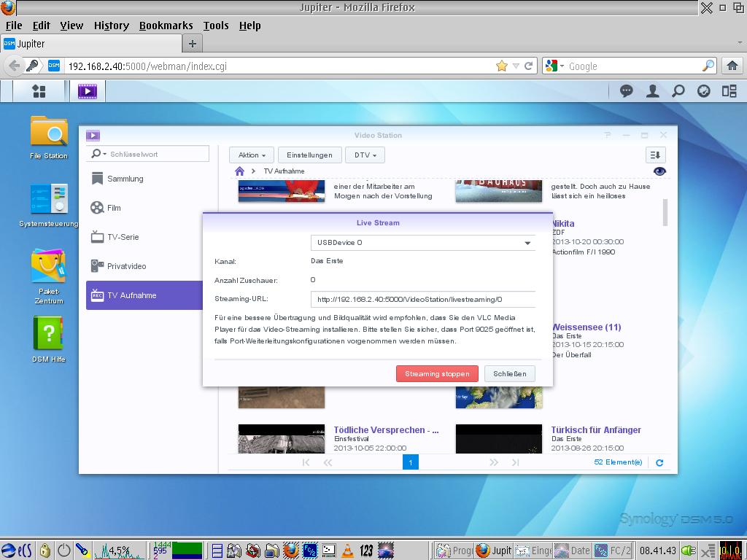The width and height of the screenshot is (747, 560).
Task: Click the Weissensee (11) title link
Action: (587, 327)
